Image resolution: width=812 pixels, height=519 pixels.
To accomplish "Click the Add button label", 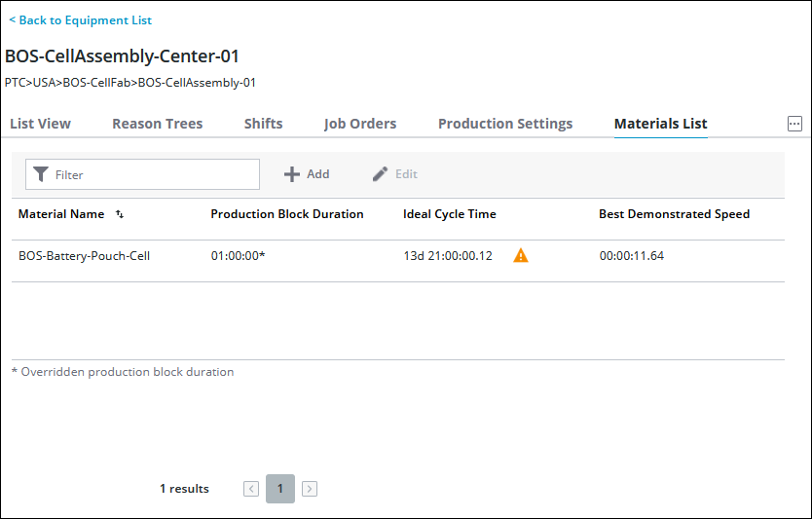I will [318, 174].
